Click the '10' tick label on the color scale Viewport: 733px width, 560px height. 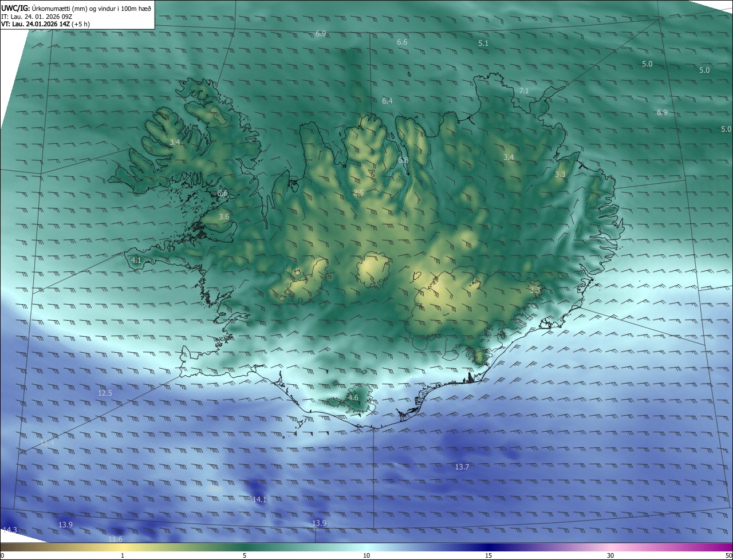[366, 555]
